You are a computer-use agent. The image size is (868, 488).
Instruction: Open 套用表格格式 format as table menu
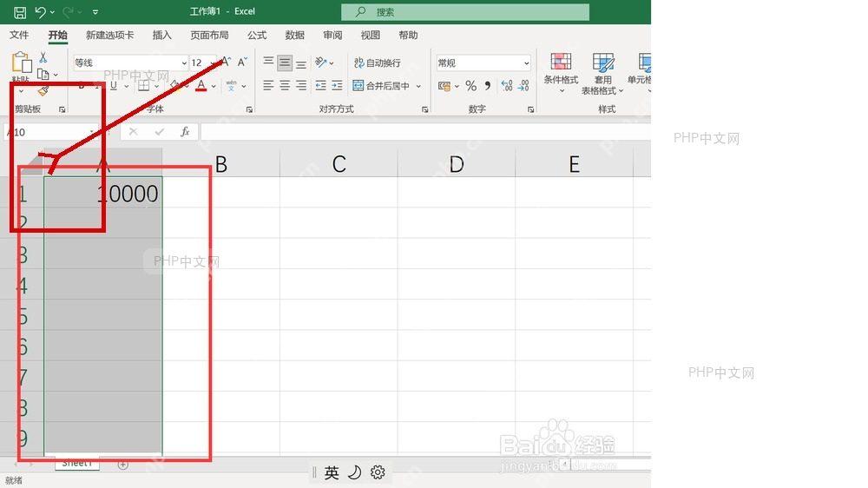[602, 74]
